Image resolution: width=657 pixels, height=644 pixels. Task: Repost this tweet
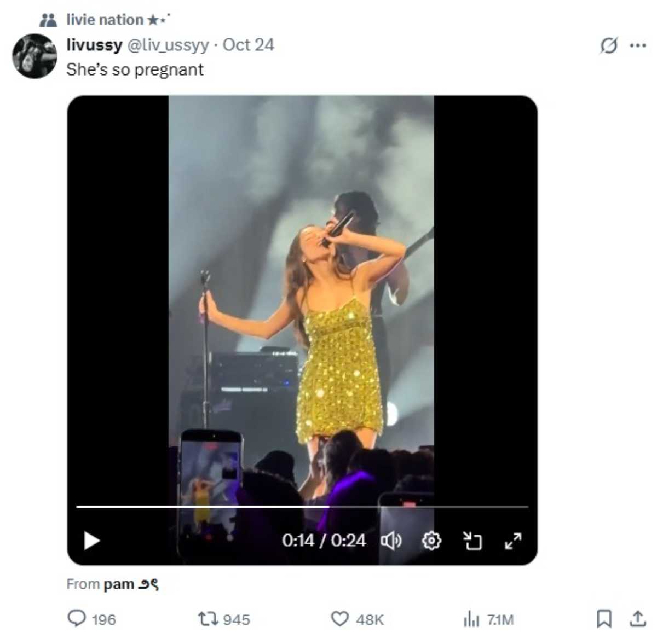(x=209, y=619)
